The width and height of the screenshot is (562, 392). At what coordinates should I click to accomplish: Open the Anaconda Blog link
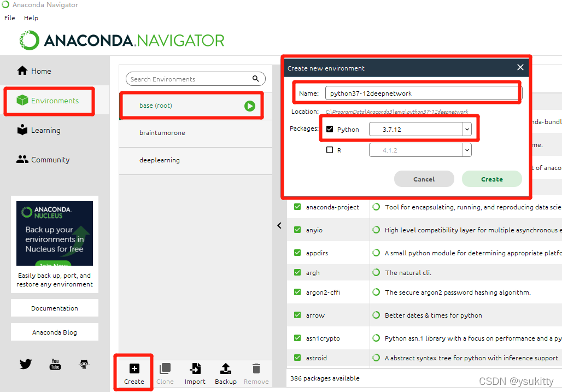pyautogui.click(x=55, y=332)
